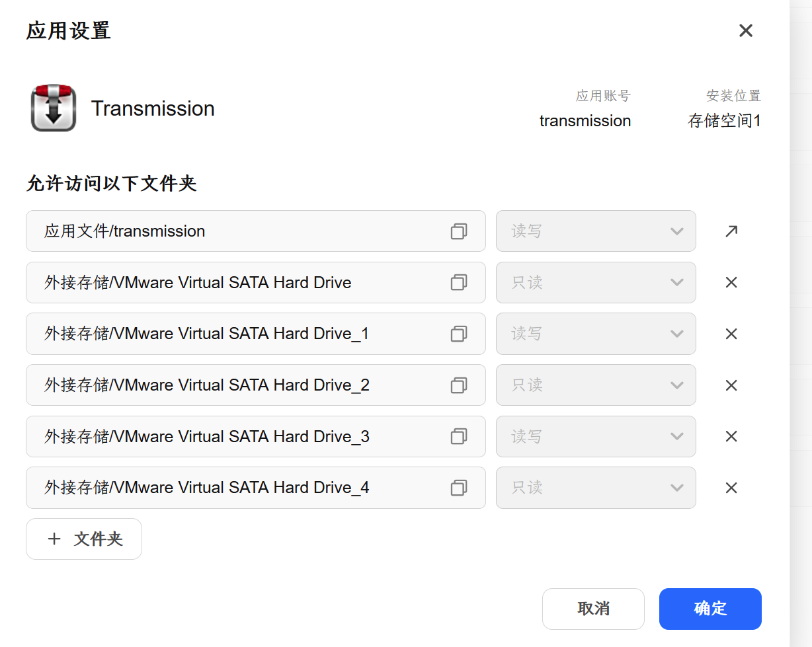Screen dimensions: 812x647
Task: Remove Hard Drive_3 folder entry
Action: pos(731,436)
